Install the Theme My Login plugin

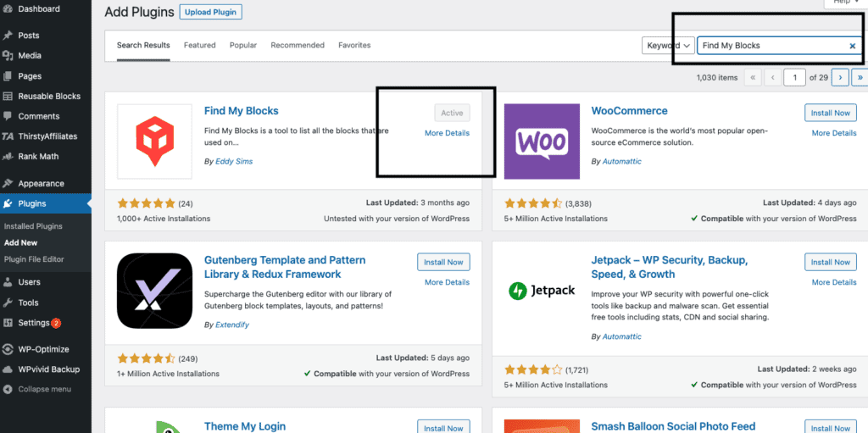click(x=443, y=428)
